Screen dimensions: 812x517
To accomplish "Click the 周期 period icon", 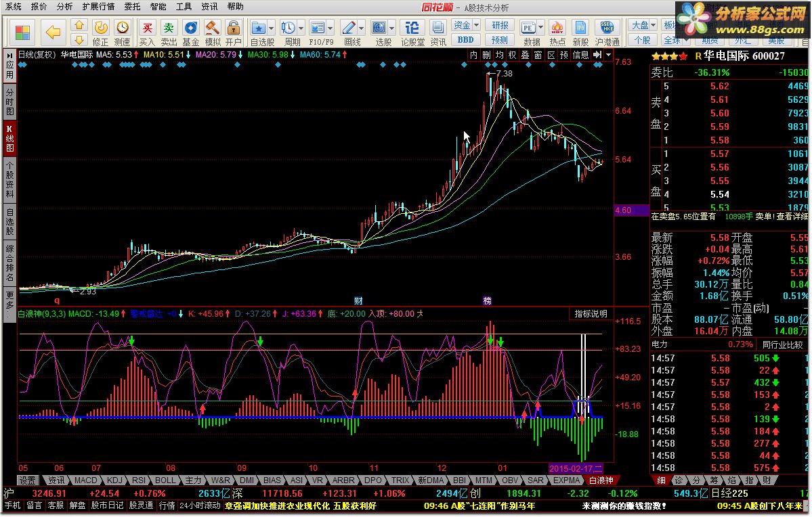I will [288, 28].
